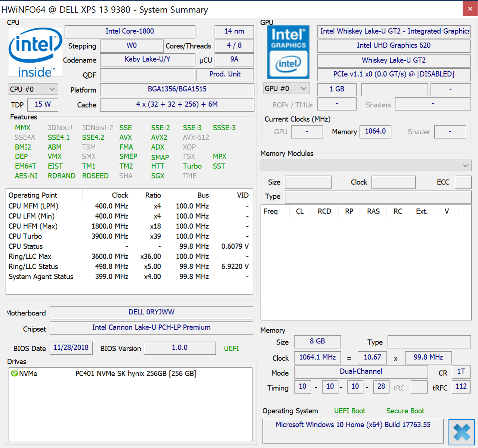Viewport: 478px width, 448px height.
Task: Click the TDP 15 W value
Action: 43,105
